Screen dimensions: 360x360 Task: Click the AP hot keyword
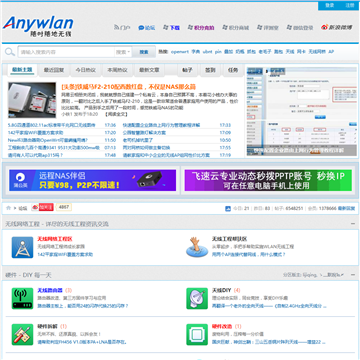coord(331,52)
